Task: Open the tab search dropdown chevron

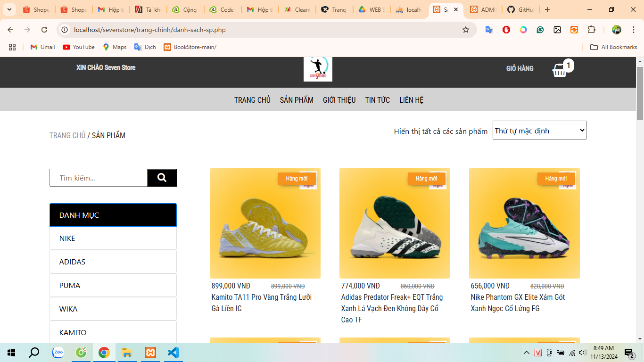Action: click(x=9, y=9)
